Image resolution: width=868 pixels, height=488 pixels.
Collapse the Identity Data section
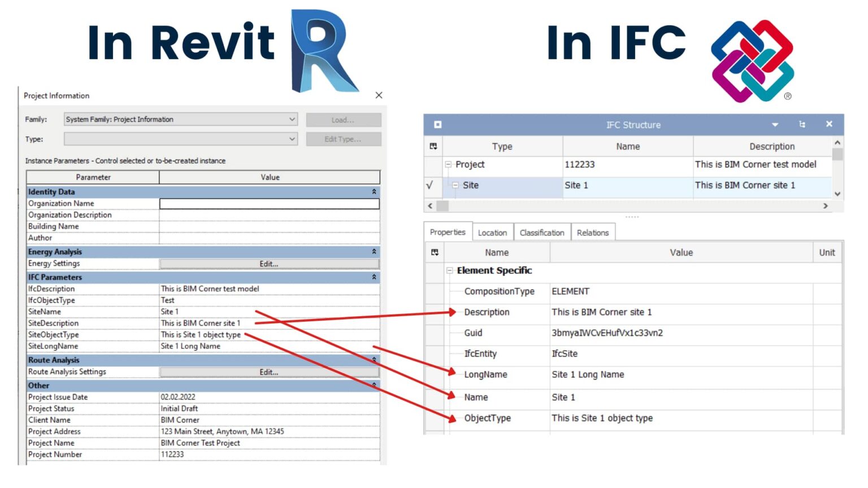click(x=374, y=191)
